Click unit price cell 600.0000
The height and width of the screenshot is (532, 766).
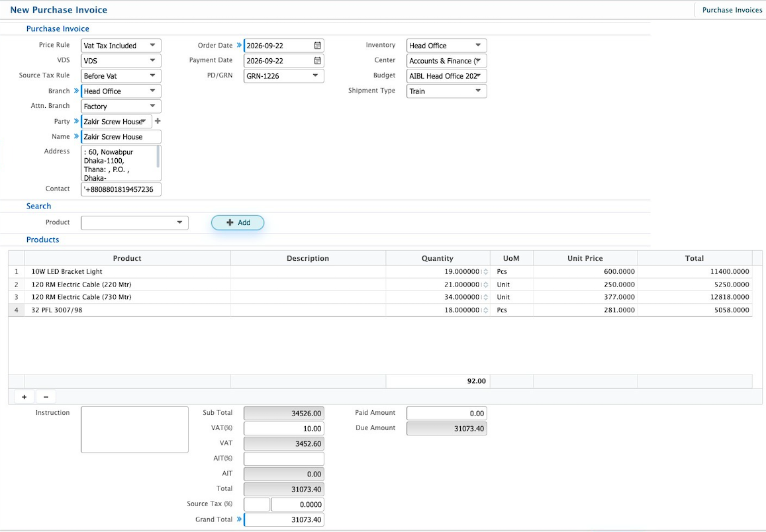tap(585, 272)
